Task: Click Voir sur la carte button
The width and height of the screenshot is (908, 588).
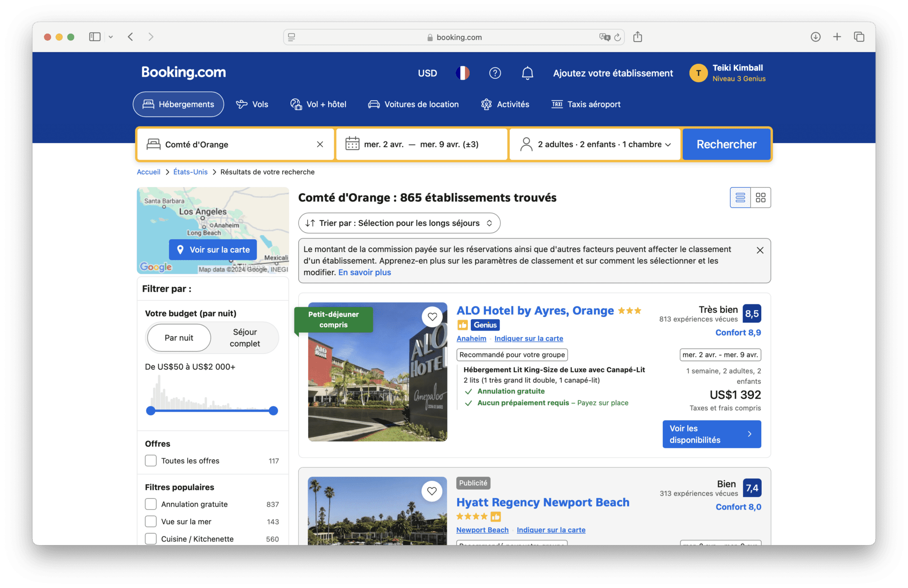Action: pos(213,250)
